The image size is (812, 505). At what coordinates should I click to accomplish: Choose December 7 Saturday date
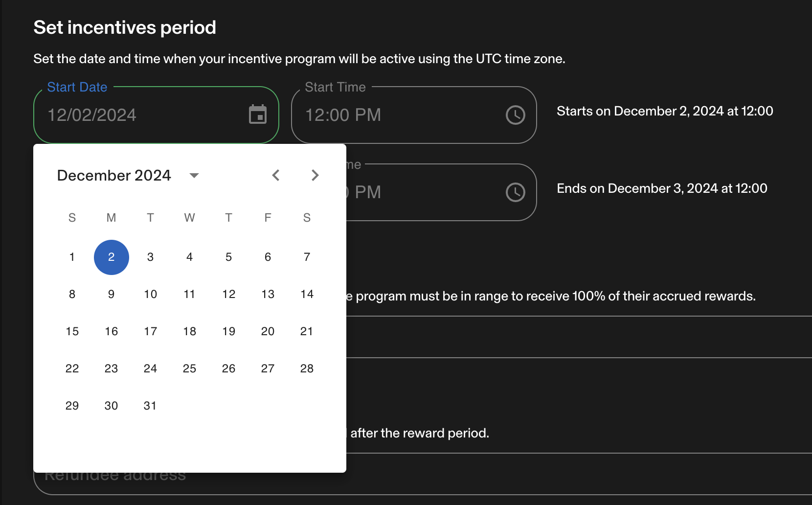(x=307, y=257)
